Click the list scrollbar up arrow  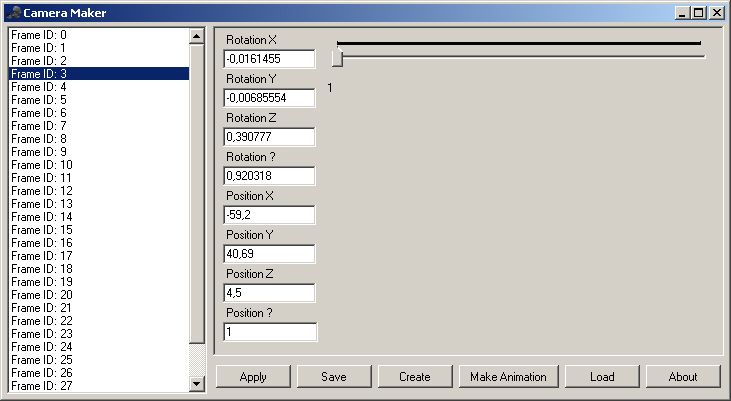pyautogui.click(x=197, y=36)
